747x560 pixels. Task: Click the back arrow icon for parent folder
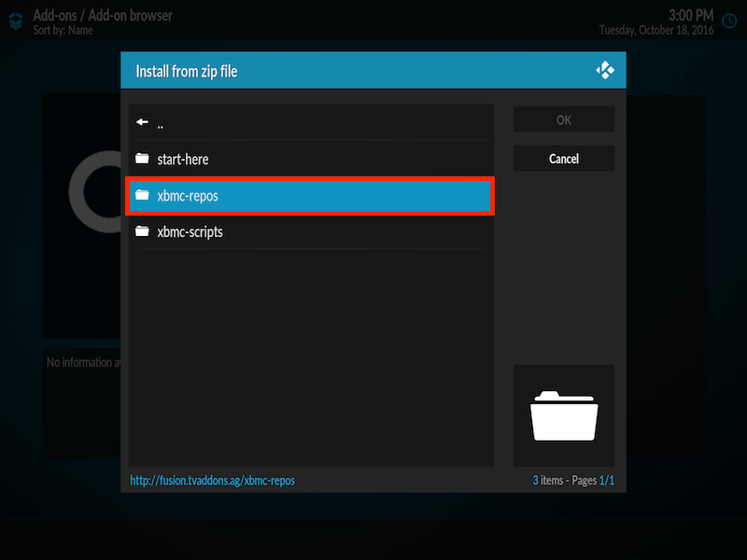point(142,122)
